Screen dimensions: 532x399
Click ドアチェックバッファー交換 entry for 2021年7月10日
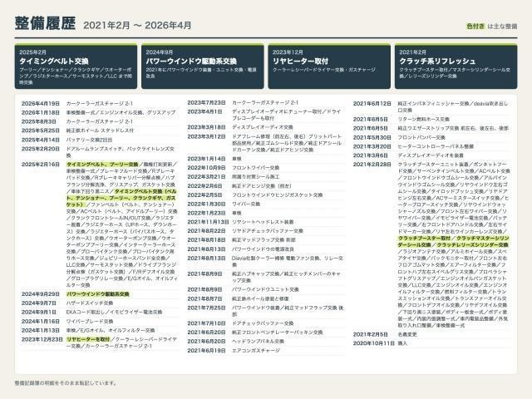point(263,323)
